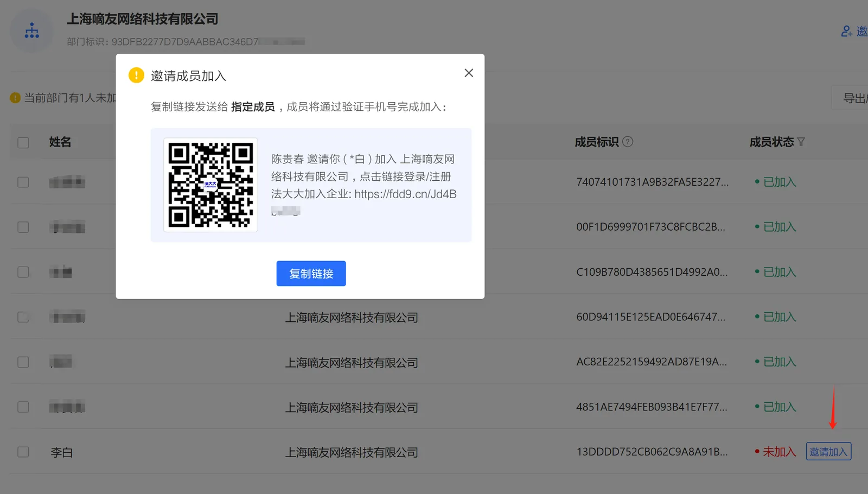Open the 成员状态 filter icon
The width and height of the screenshot is (868, 494).
801,142
